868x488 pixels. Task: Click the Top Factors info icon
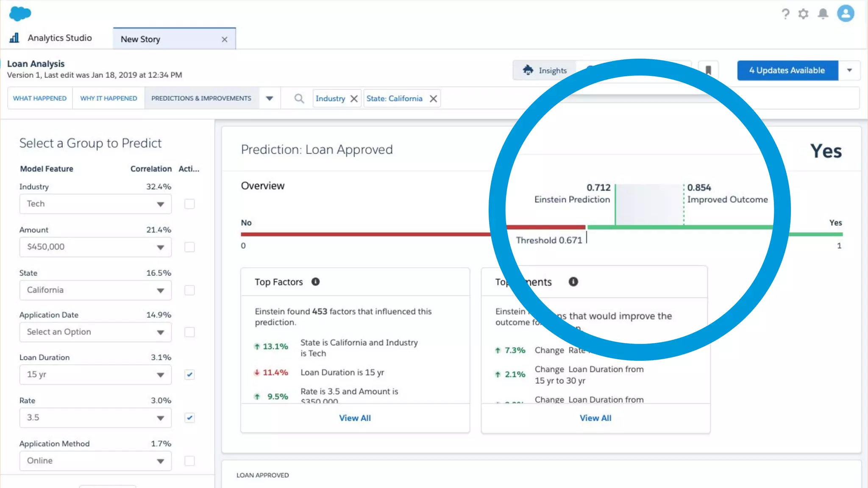coord(315,282)
